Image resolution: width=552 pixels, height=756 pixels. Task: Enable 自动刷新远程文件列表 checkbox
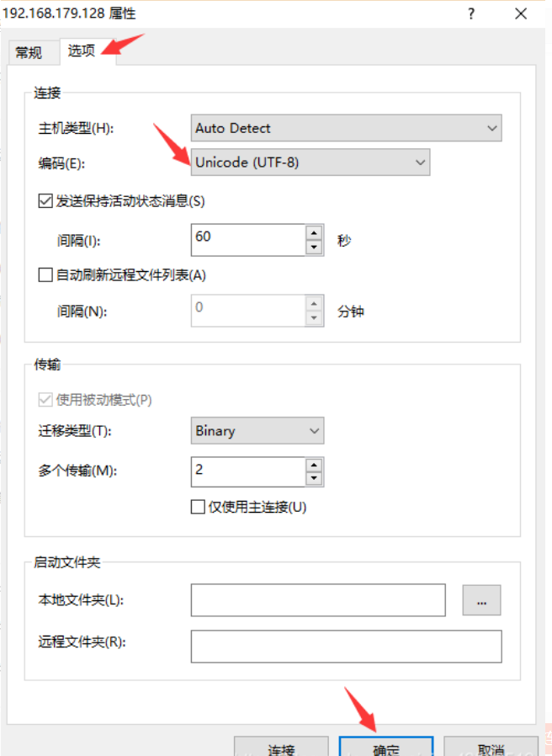pyautogui.click(x=45, y=274)
